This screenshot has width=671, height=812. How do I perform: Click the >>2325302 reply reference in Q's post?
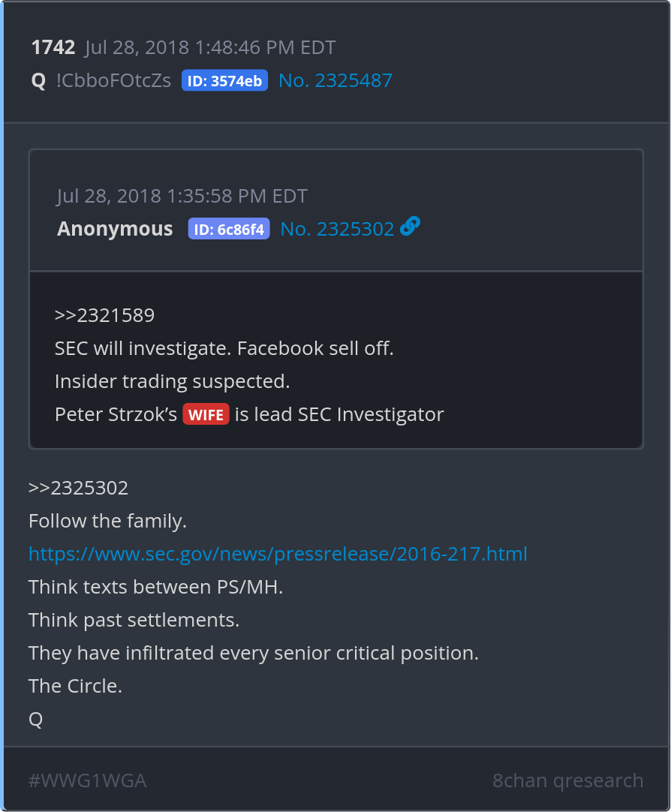click(x=78, y=489)
